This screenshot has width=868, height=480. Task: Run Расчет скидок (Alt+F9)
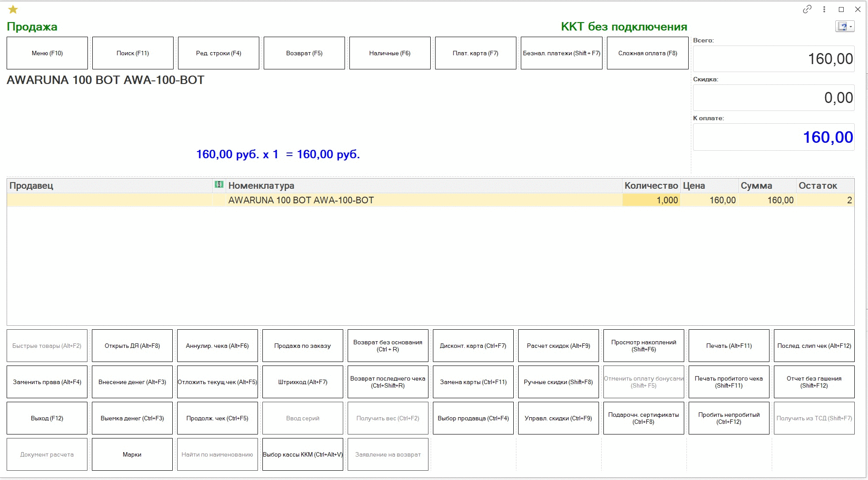click(558, 346)
